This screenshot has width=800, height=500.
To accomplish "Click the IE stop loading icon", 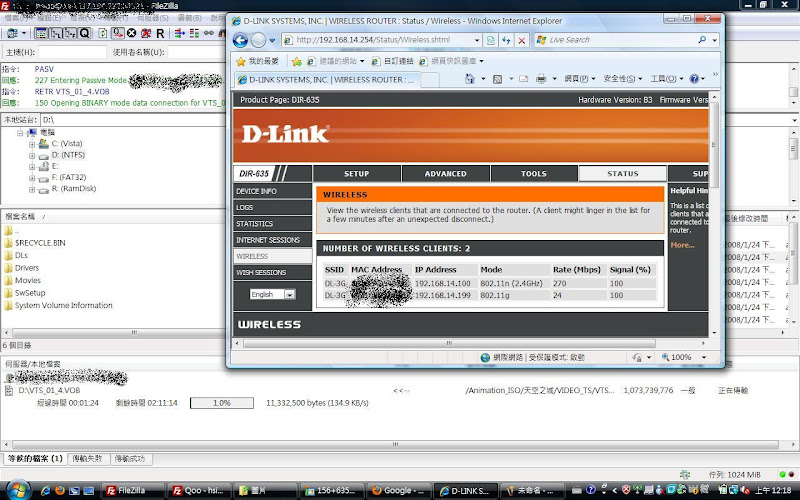I will coord(522,40).
